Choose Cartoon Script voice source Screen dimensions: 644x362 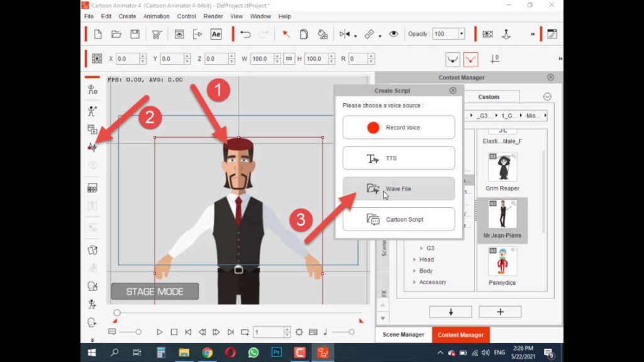pyautogui.click(x=398, y=219)
